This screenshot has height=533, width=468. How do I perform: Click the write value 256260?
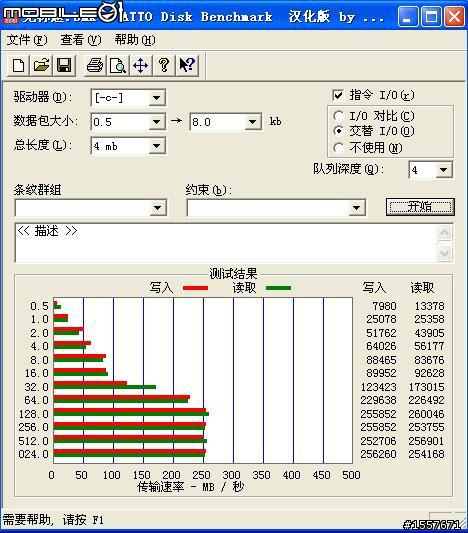[x=379, y=454]
